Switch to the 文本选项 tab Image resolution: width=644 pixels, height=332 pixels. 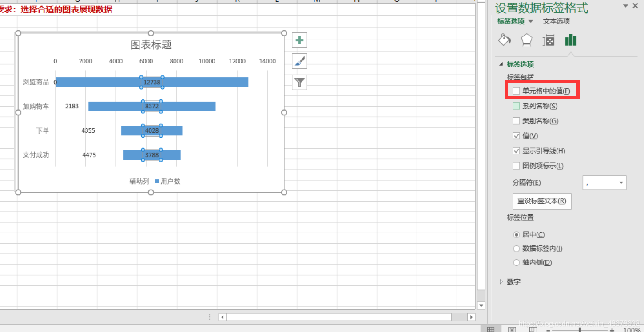(x=556, y=21)
